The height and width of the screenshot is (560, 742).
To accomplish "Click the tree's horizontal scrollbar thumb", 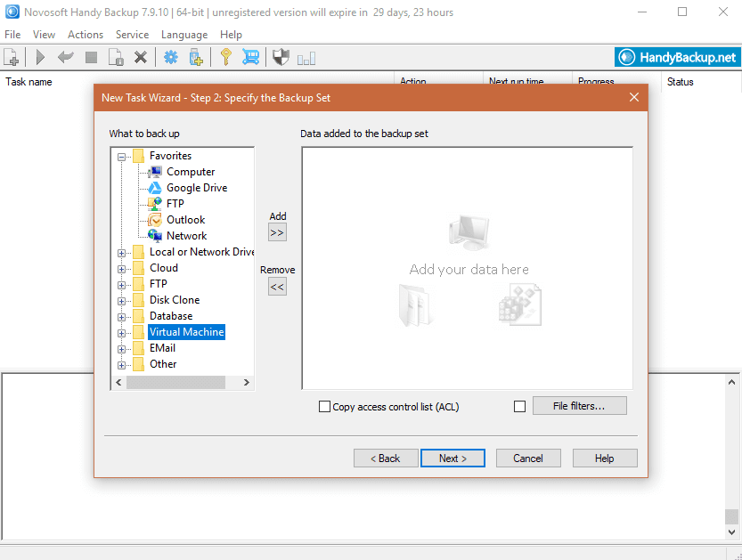I will point(175,383).
